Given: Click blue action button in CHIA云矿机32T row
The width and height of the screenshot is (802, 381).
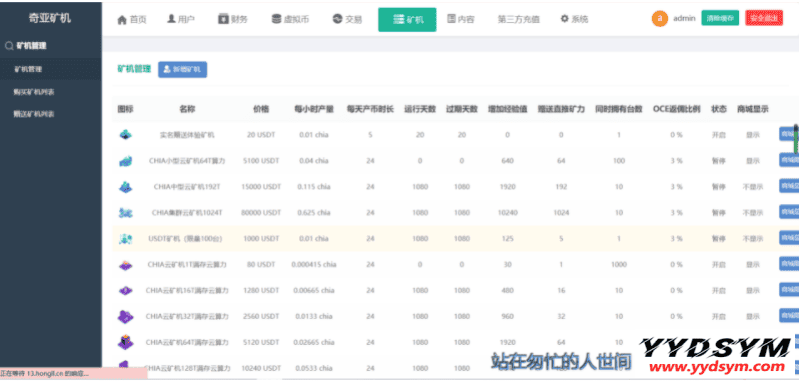Looking at the screenshot, I should pyautogui.click(x=788, y=316).
